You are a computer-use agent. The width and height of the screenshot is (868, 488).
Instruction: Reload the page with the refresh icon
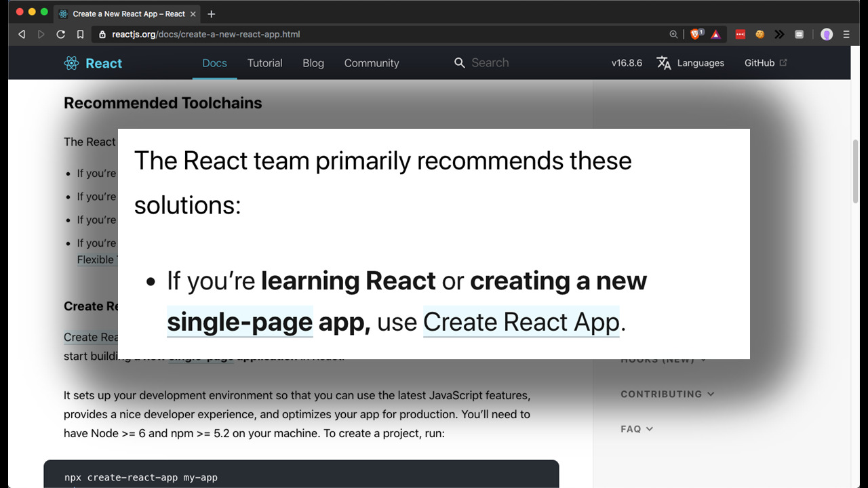(x=60, y=34)
